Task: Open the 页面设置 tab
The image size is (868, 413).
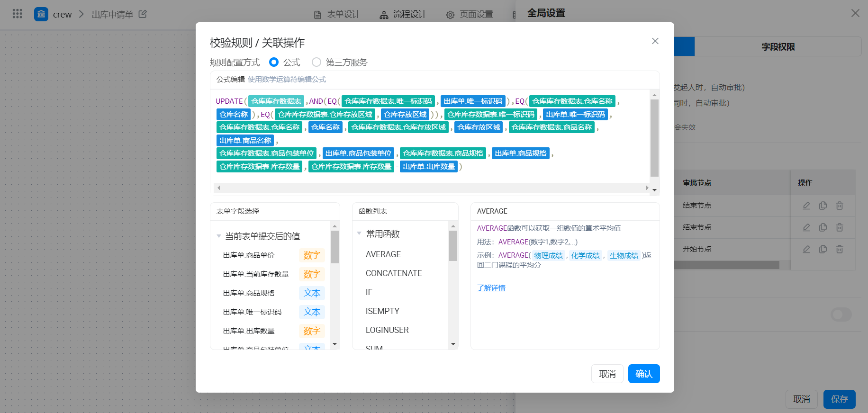Action: click(x=470, y=15)
